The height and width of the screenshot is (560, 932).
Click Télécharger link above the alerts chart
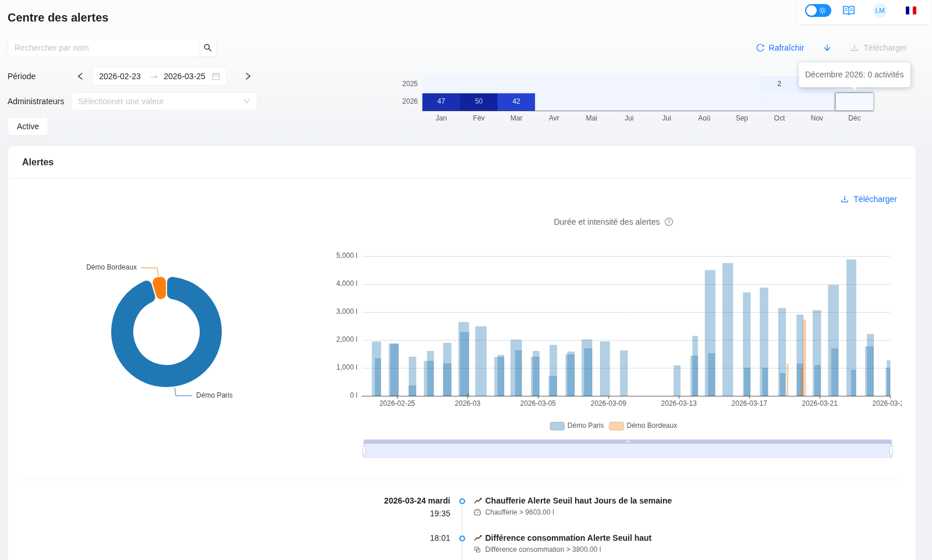869,199
